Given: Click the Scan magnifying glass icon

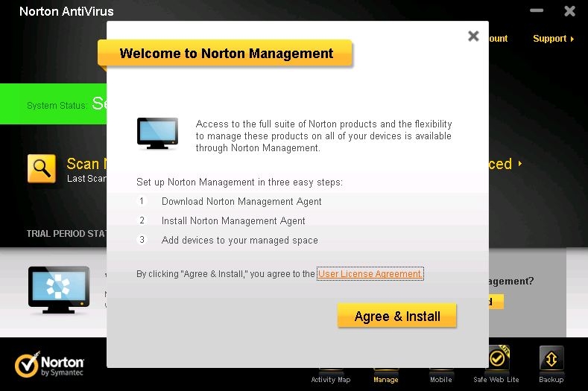Looking at the screenshot, I should [42, 169].
